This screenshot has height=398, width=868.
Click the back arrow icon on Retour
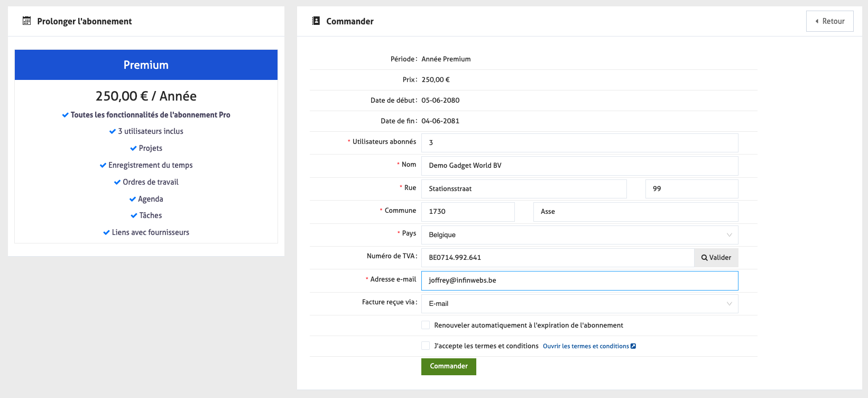(x=817, y=21)
